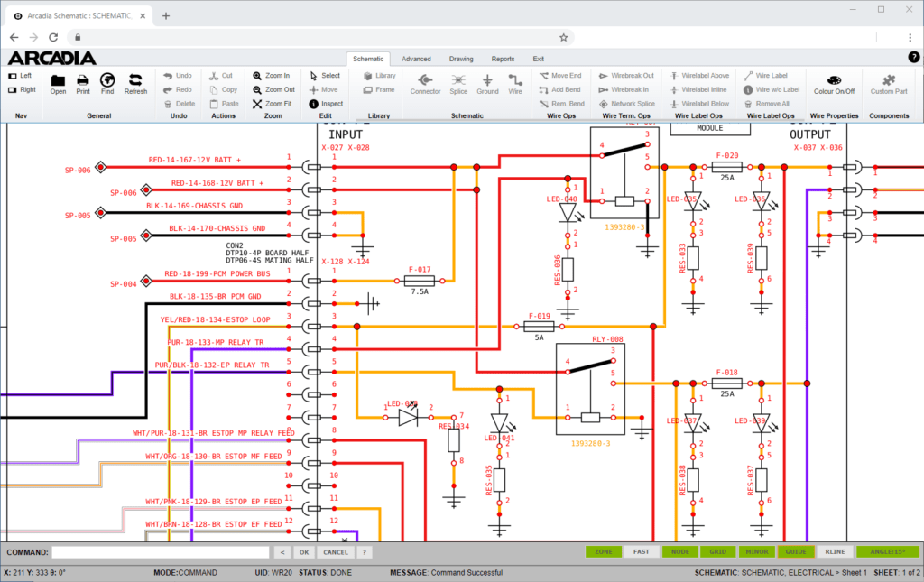The height and width of the screenshot is (582, 924).
Task: Choose the Inspect tool
Action: coord(325,104)
